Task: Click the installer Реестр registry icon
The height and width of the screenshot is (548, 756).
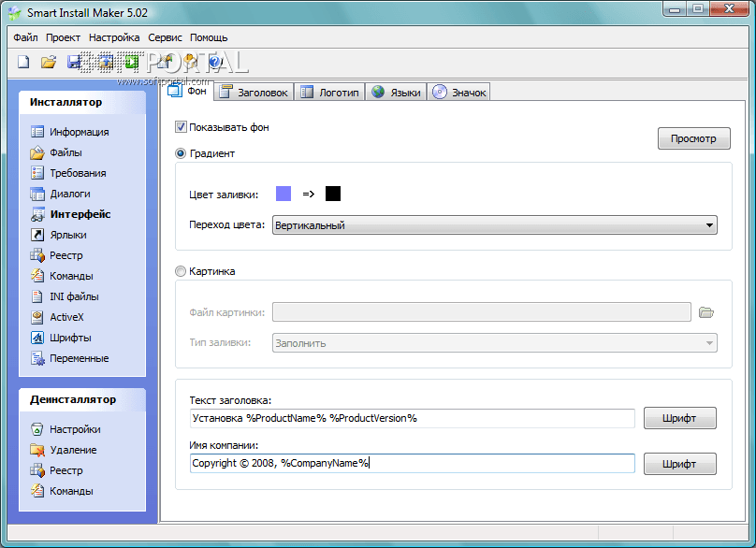Action: (x=37, y=255)
